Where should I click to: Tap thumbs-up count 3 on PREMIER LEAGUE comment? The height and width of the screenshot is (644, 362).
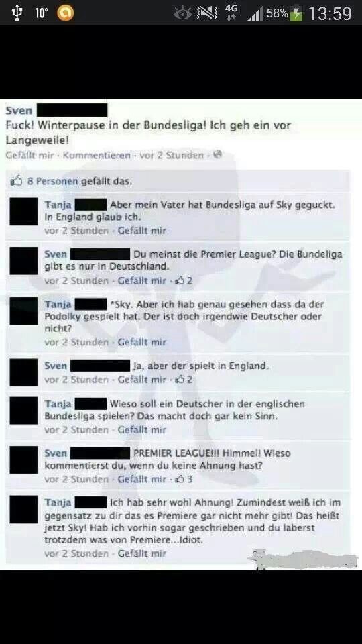click(184, 479)
